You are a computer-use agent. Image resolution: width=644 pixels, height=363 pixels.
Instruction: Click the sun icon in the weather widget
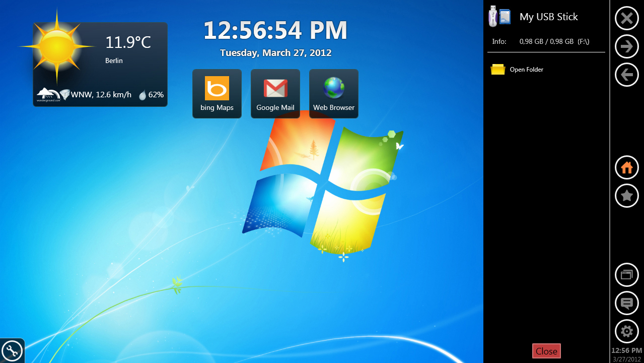click(x=56, y=46)
